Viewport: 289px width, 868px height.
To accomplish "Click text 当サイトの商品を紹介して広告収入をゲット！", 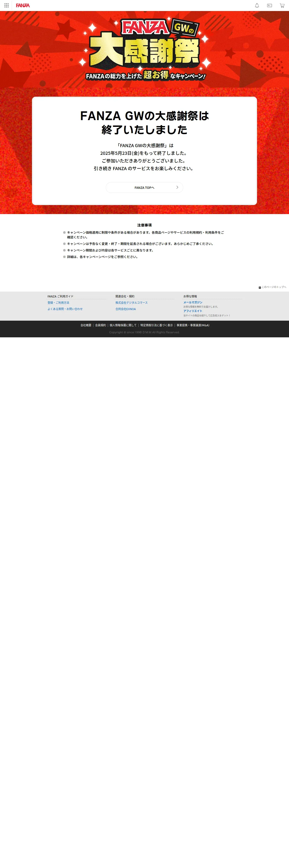I will (207, 315).
